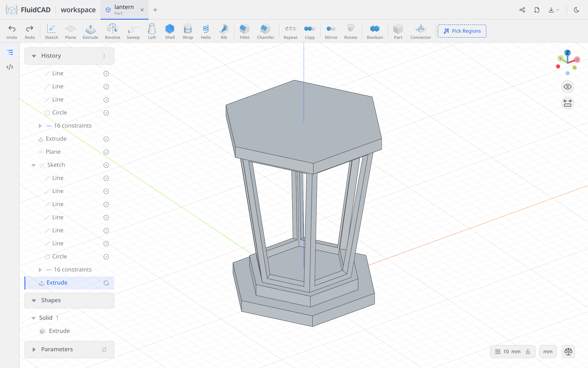Click the X axis on orientation gizmo
The height and width of the screenshot is (368, 588).
pyautogui.click(x=577, y=59)
